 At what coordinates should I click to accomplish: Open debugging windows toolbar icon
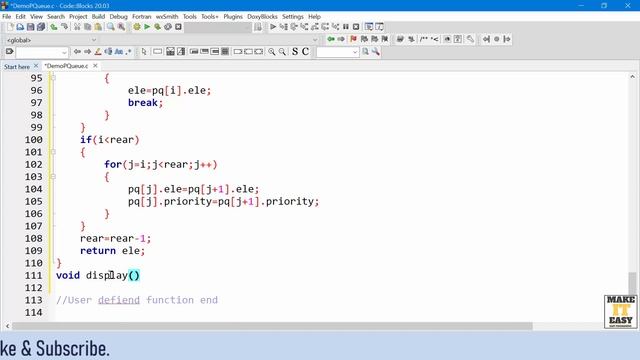point(369,27)
